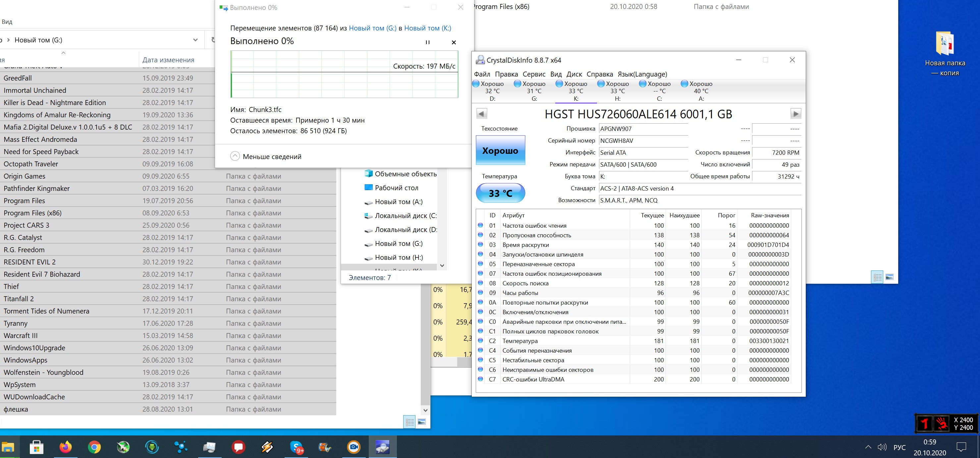Click the 33 °C temperature indicator
Screen dimensions: 980x458
[x=500, y=193]
